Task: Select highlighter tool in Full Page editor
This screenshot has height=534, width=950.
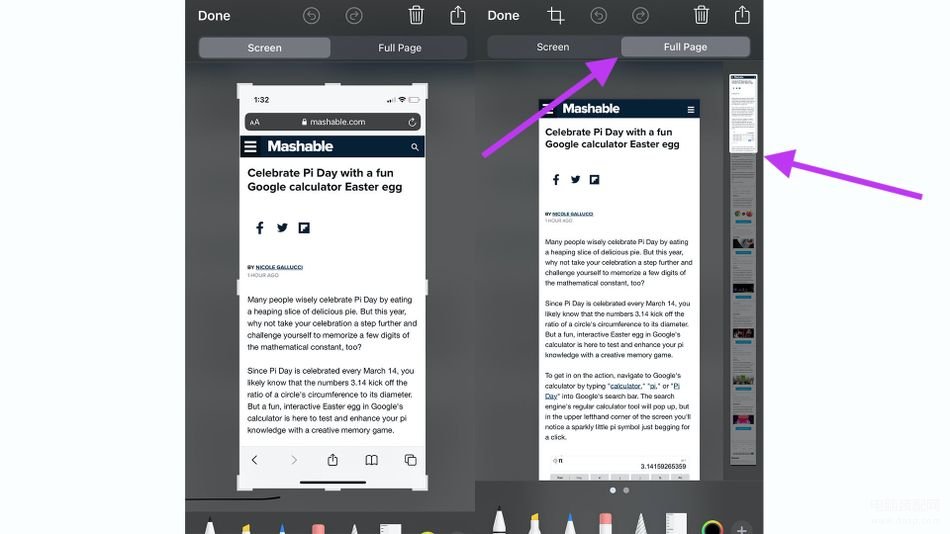Action: pyautogui.click(x=534, y=523)
